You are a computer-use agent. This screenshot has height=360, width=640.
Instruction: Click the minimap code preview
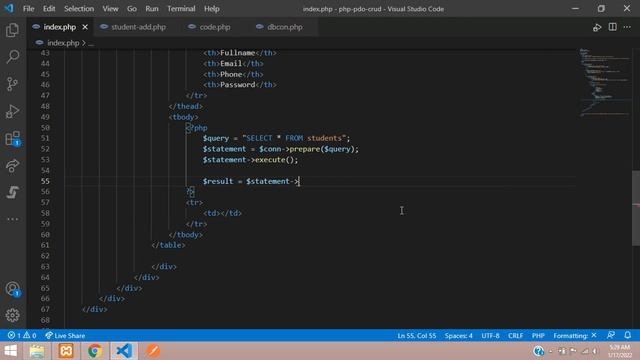(605, 83)
